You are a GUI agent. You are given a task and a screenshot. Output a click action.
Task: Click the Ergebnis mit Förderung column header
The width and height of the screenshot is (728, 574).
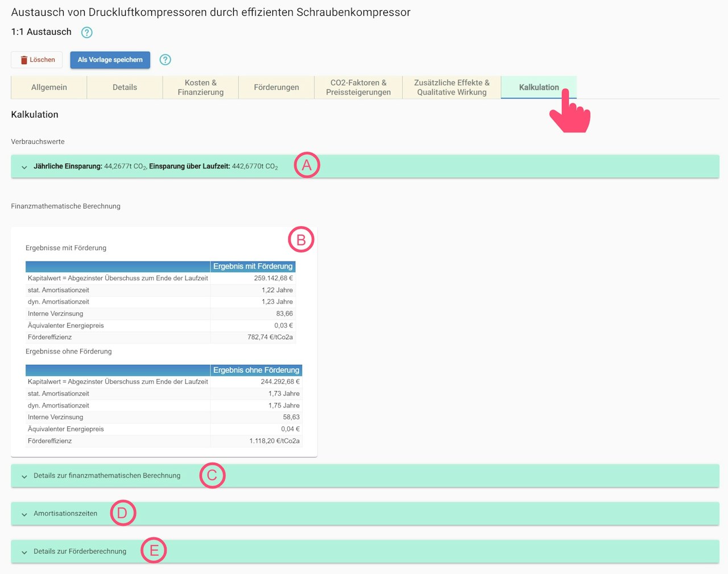point(253,267)
